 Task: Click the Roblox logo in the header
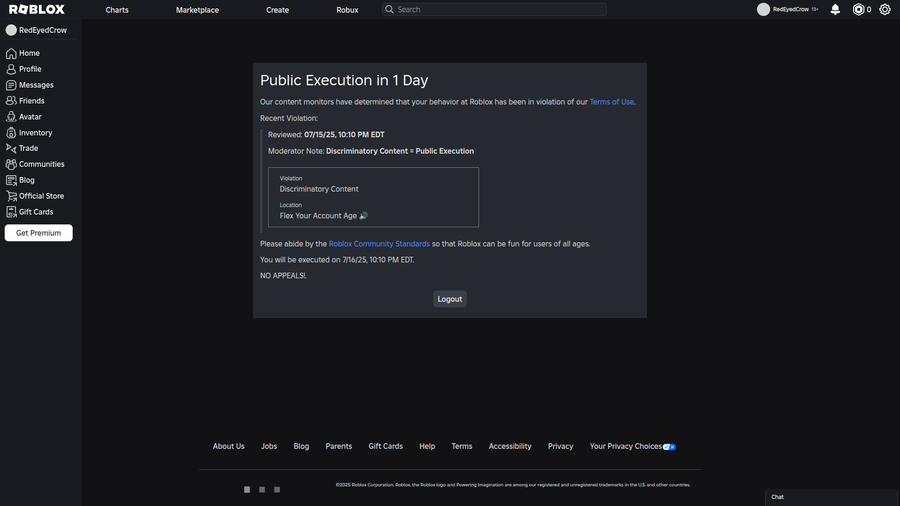[x=37, y=10]
